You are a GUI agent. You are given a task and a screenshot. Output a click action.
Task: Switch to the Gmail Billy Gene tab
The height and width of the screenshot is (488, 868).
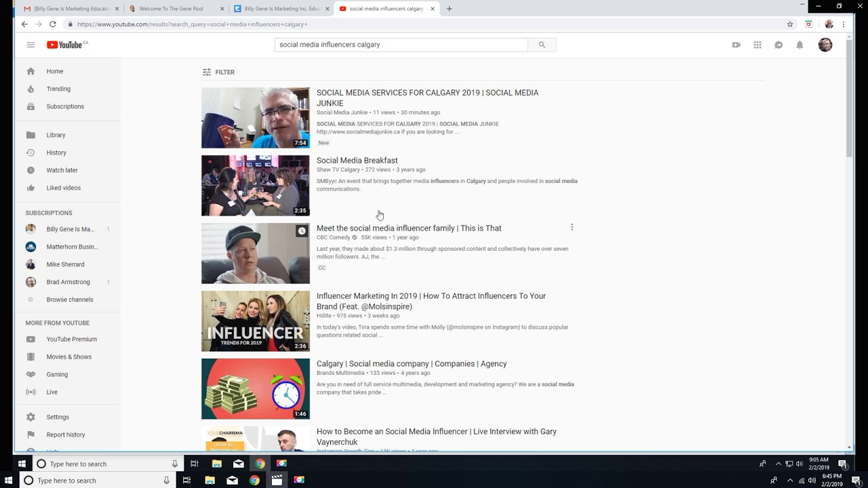[71, 9]
